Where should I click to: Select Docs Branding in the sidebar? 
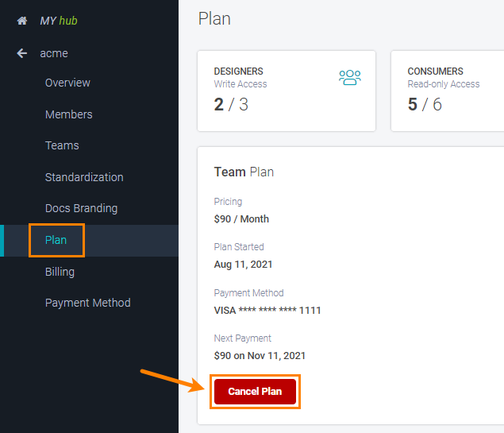click(x=81, y=208)
